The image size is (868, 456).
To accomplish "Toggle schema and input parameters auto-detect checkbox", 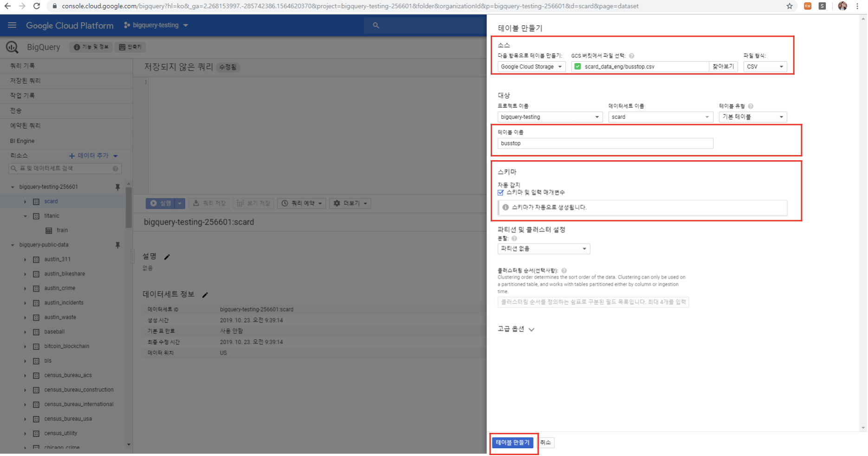I will pos(500,193).
